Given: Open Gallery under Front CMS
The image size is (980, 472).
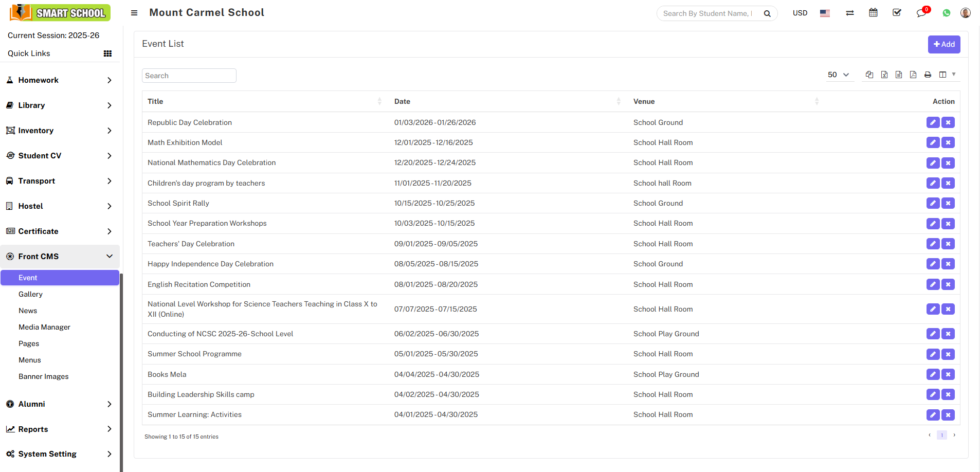Looking at the screenshot, I should pos(30,294).
